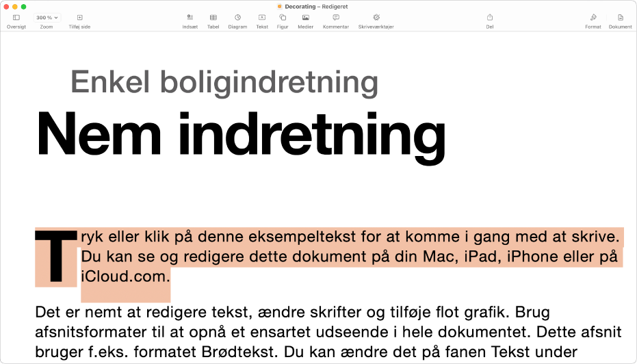
Task: Click the large drop cap T
Action: (56, 257)
